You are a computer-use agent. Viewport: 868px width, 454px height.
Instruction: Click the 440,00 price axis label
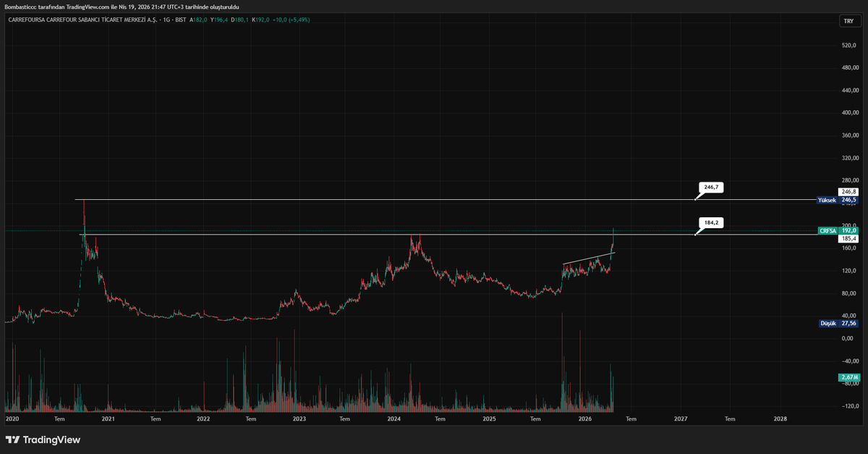pos(849,91)
